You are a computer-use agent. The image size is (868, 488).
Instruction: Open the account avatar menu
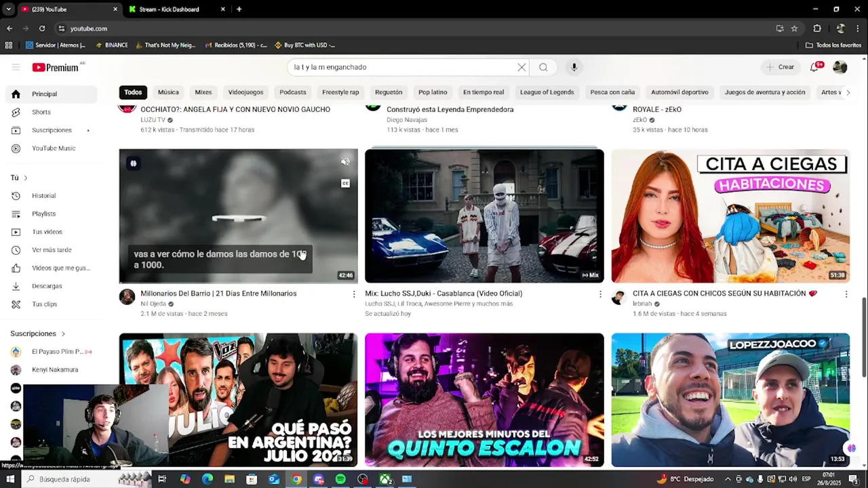[840, 67]
